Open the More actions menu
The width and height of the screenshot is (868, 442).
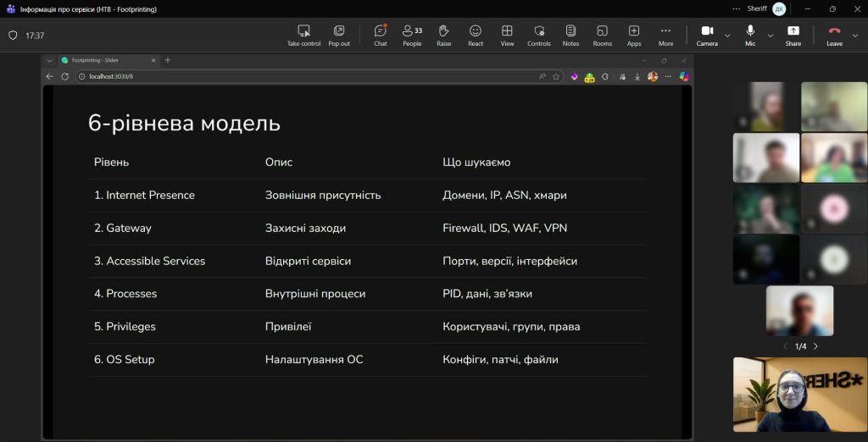665,35
